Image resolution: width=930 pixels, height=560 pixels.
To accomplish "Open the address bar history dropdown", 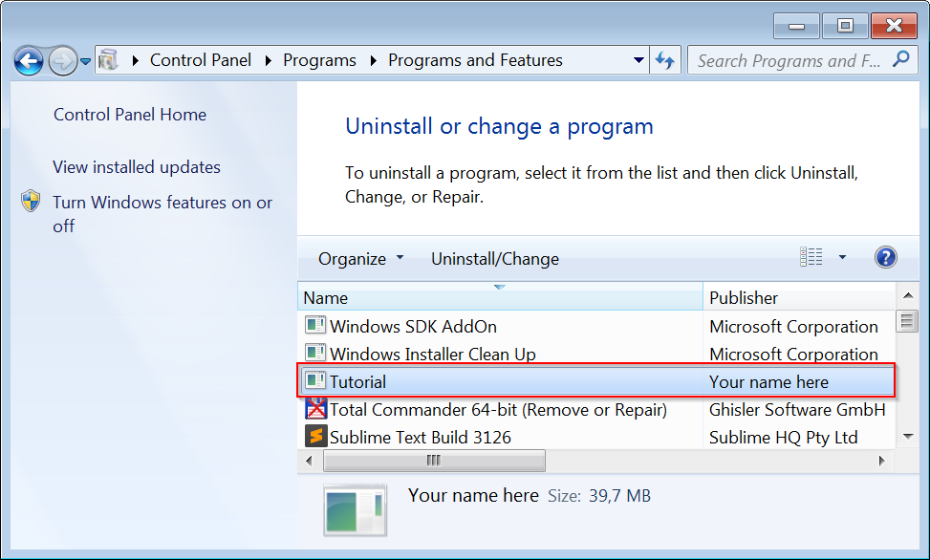I will pyautogui.click(x=638, y=60).
